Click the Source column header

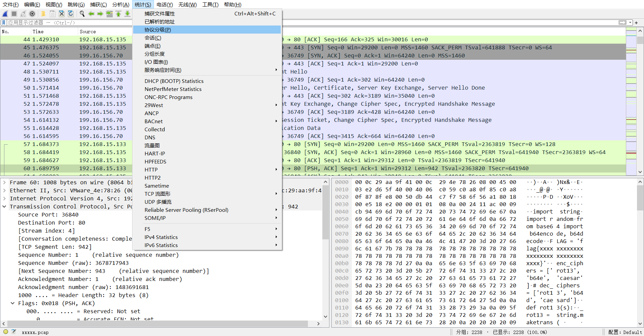pyautogui.click(x=105, y=32)
